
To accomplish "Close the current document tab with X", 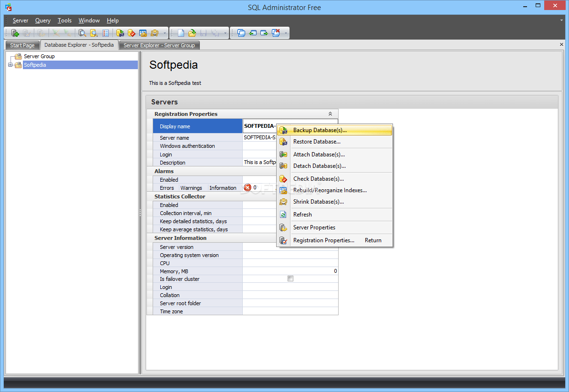I will [561, 44].
